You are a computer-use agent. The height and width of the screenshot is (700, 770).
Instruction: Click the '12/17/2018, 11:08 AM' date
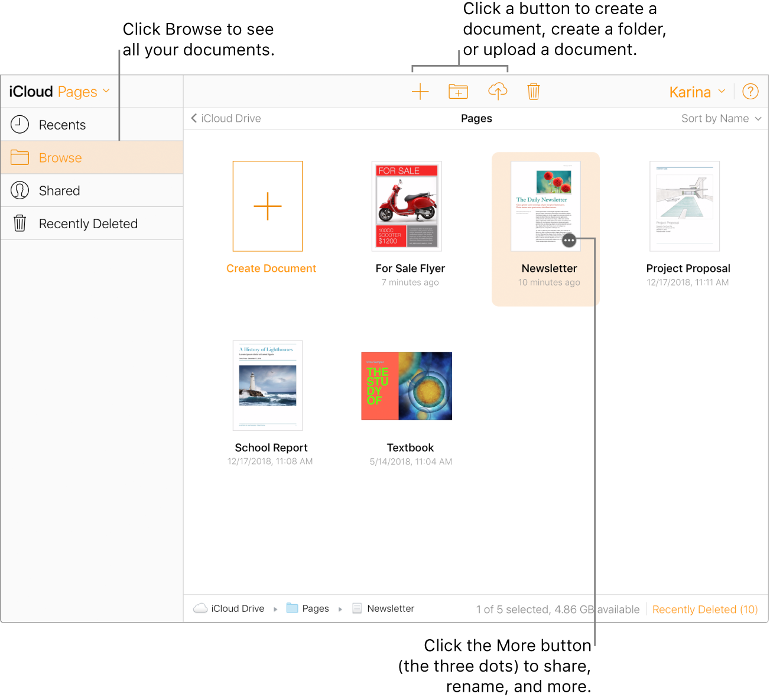tap(270, 462)
